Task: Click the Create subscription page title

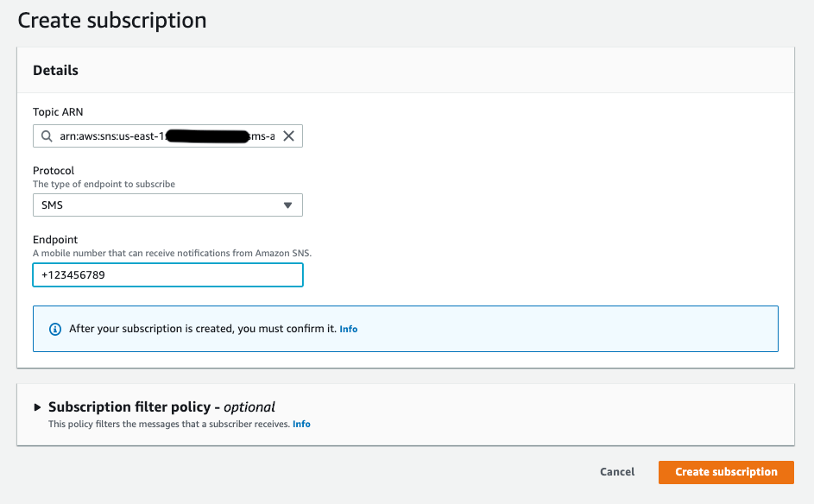Action: pos(110,20)
